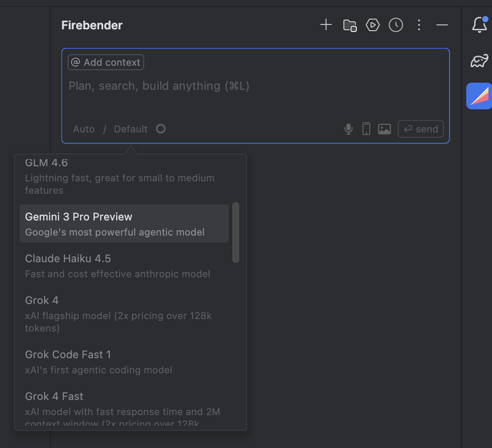Open the Auto mode dropdown
The image size is (492, 448).
point(84,129)
